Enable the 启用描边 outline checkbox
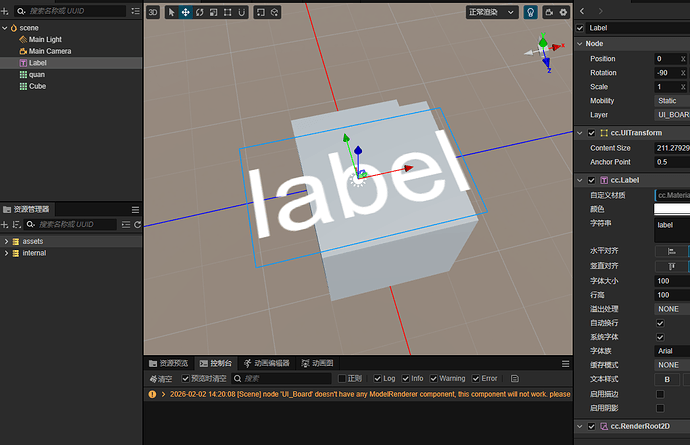Screen dimensions: 690x445 click(x=660, y=394)
